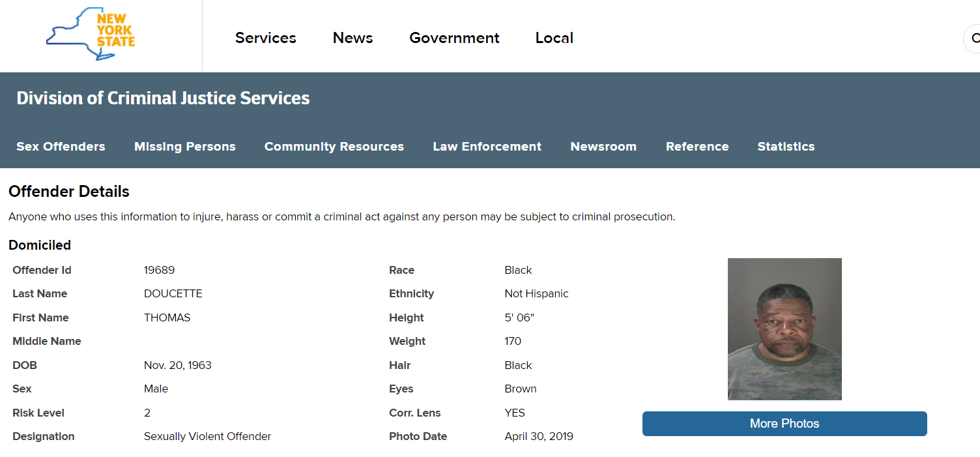Click the New York State logo
This screenshot has height=457, width=980.
(91, 34)
